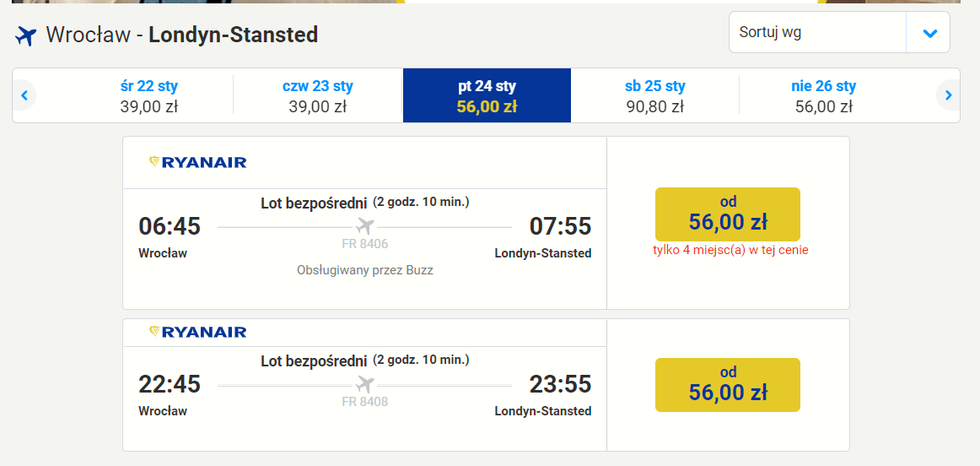This screenshot has width=980, height=466.
Task: Choose the 56,00 zł price for 06:45 flight
Action: click(x=728, y=214)
